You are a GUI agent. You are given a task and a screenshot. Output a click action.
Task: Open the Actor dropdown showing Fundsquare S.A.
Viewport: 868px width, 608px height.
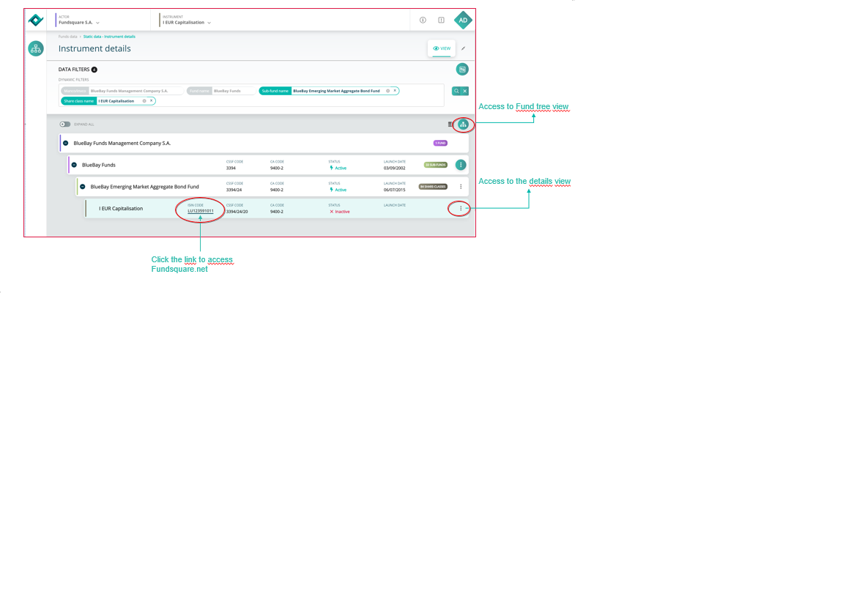[79, 21]
